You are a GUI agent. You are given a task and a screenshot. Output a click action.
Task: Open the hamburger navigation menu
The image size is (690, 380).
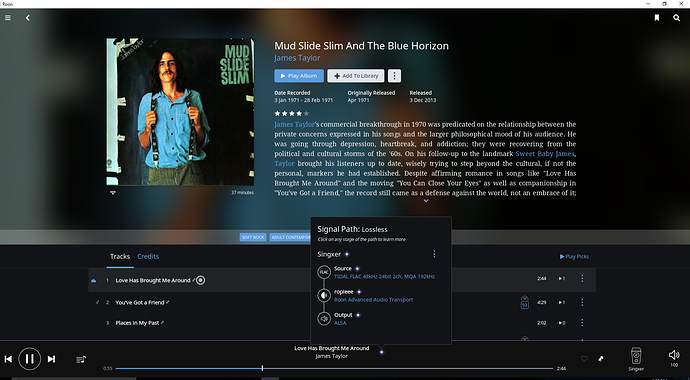click(x=7, y=18)
